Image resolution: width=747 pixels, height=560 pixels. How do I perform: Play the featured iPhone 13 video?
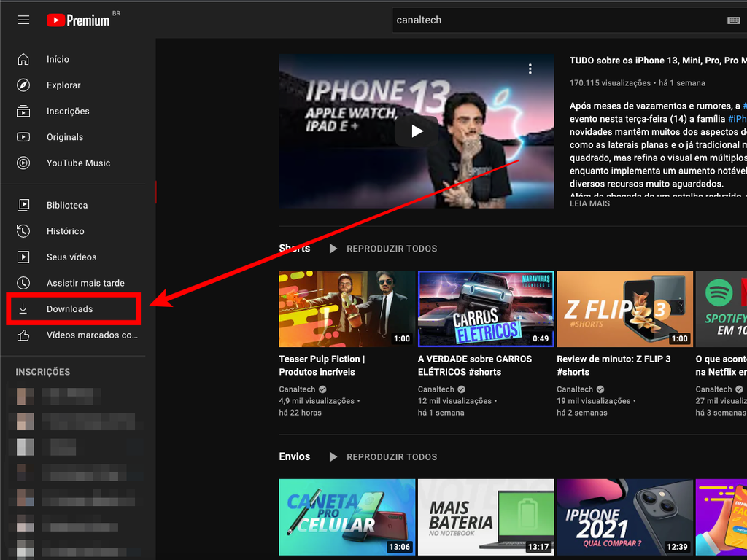click(417, 131)
